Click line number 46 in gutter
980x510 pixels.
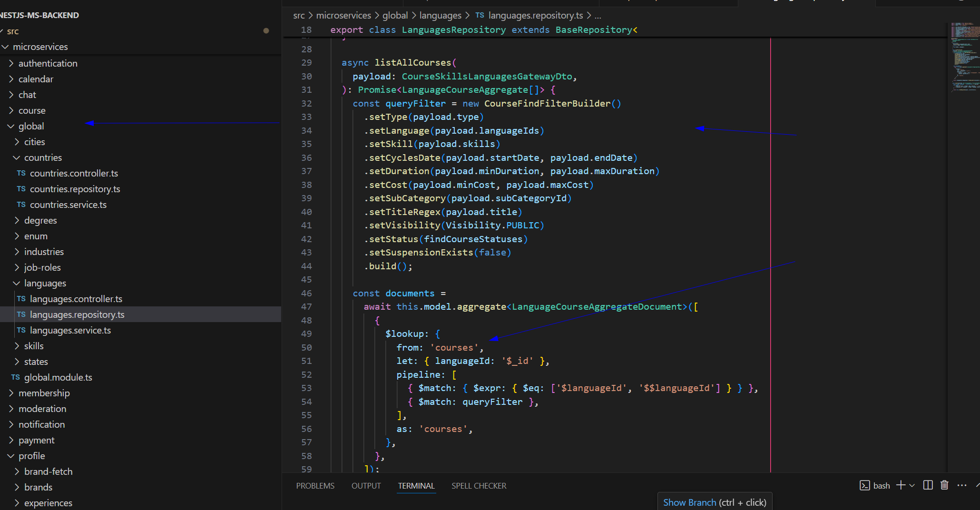(x=306, y=293)
